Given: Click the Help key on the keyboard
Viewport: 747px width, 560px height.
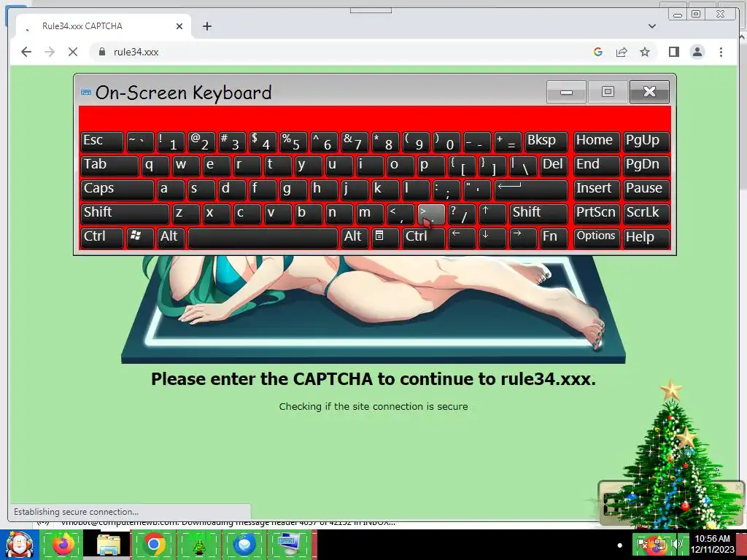Looking at the screenshot, I should 646,238.
